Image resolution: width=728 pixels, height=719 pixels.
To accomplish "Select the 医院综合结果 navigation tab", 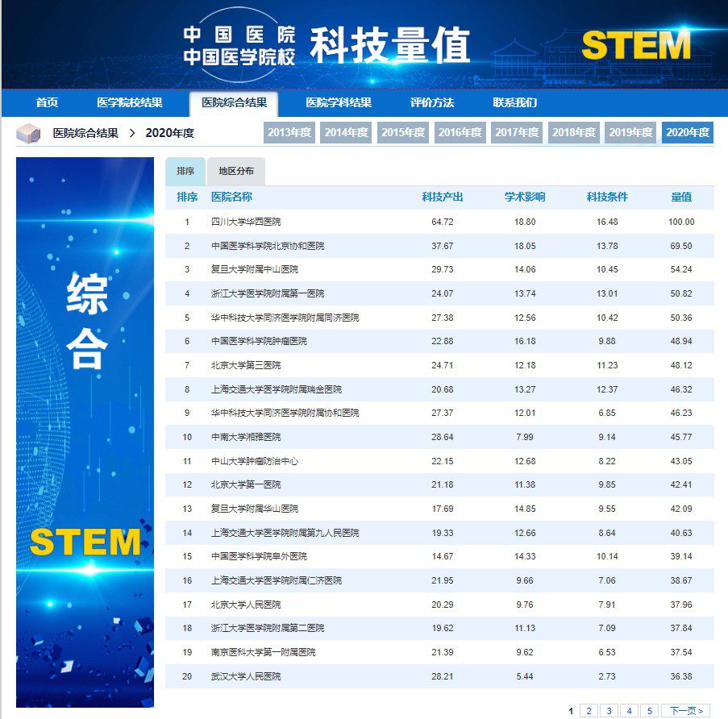I will coord(234,102).
